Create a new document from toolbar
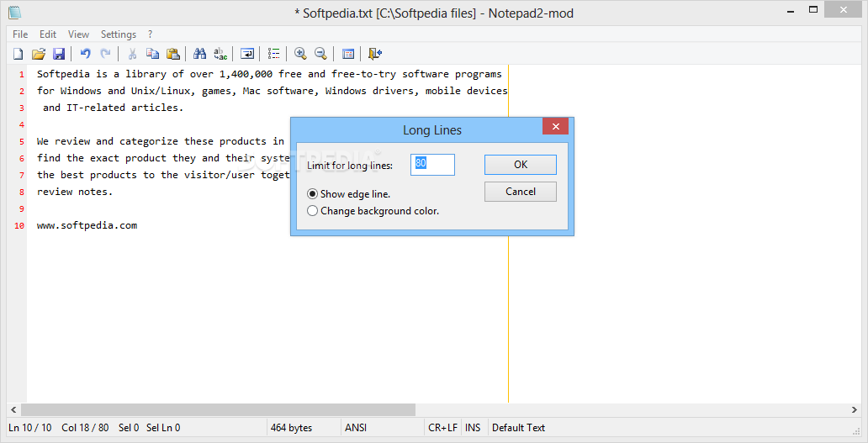 point(19,54)
